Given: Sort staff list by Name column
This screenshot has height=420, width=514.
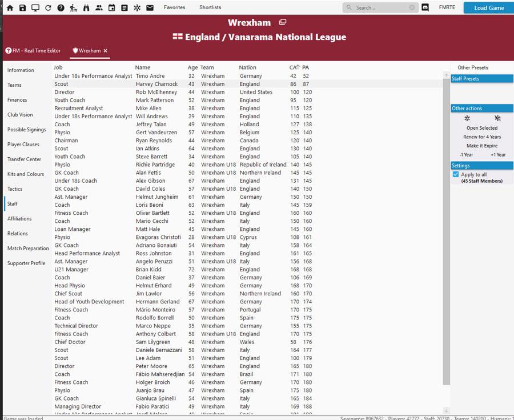Looking at the screenshot, I should [x=143, y=67].
